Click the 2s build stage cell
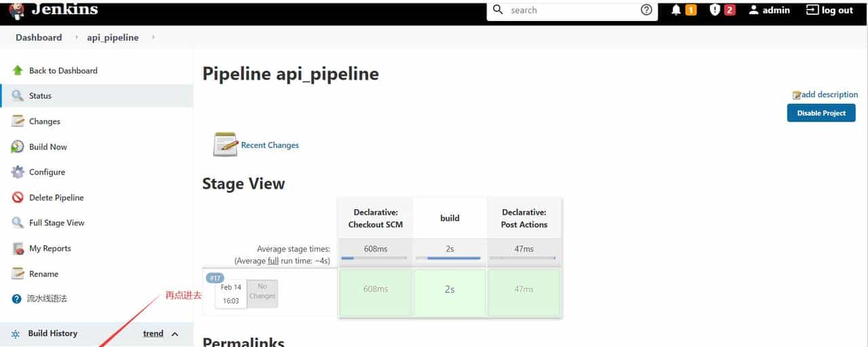Screen dimensions: 868x347 [x=450, y=292]
